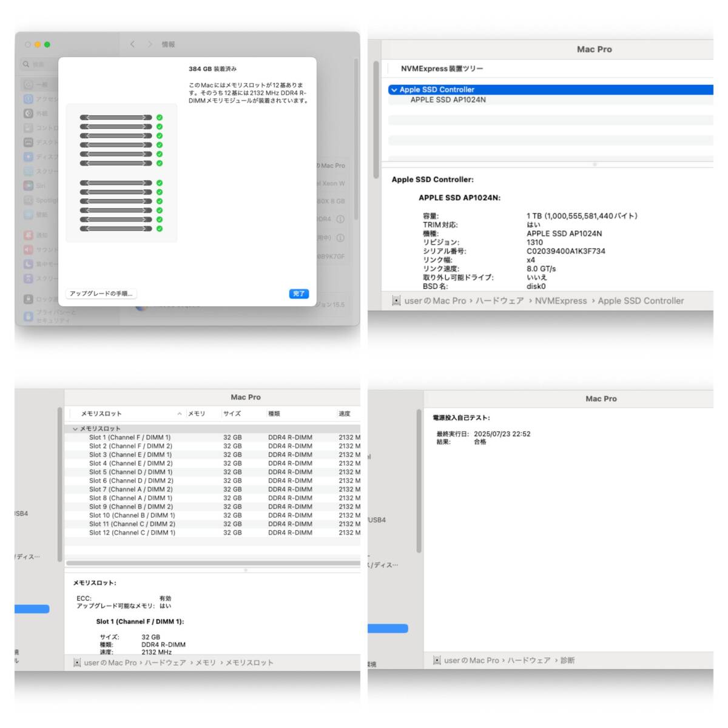Open the プライバシーとセキュリティ hand icon
Viewport: 728px width, 728px height.
click(x=28, y=316)
